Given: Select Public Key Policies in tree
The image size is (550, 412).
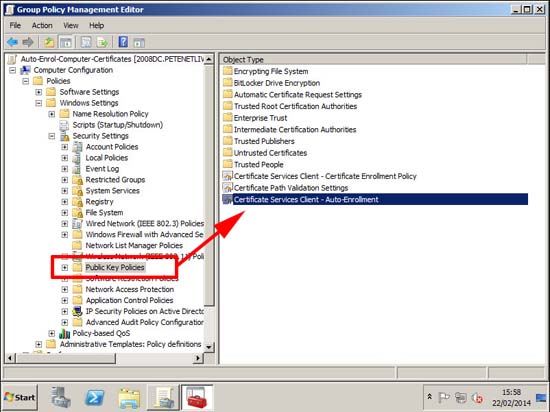Looking at the screenshot, I should [x=115, y=268].
